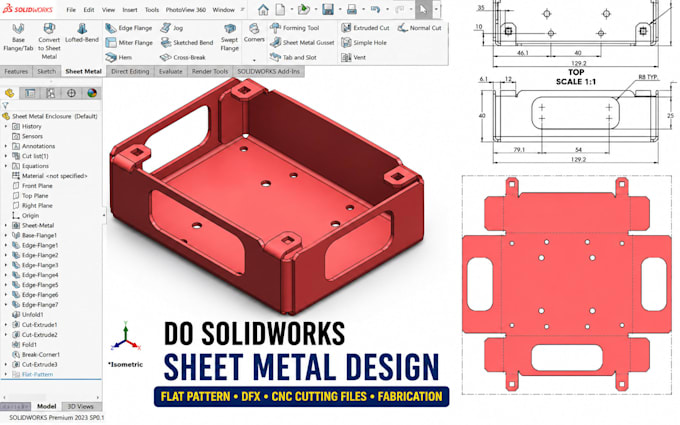Create a new document with New icon
680x425 pixels.
280,10
